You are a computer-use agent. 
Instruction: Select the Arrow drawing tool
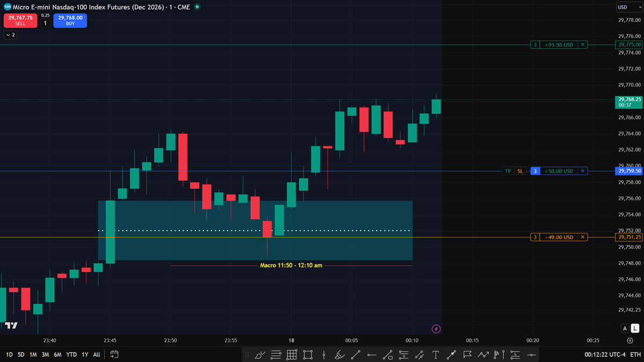(451, 354)
